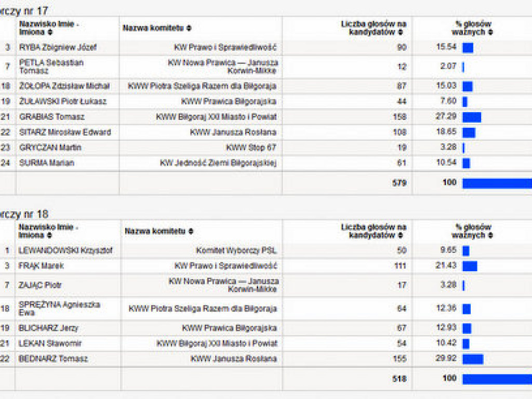This screenshot has height=399, width=532.
Task: Click total votes 518 in district 18
Action: coord(400,379)
